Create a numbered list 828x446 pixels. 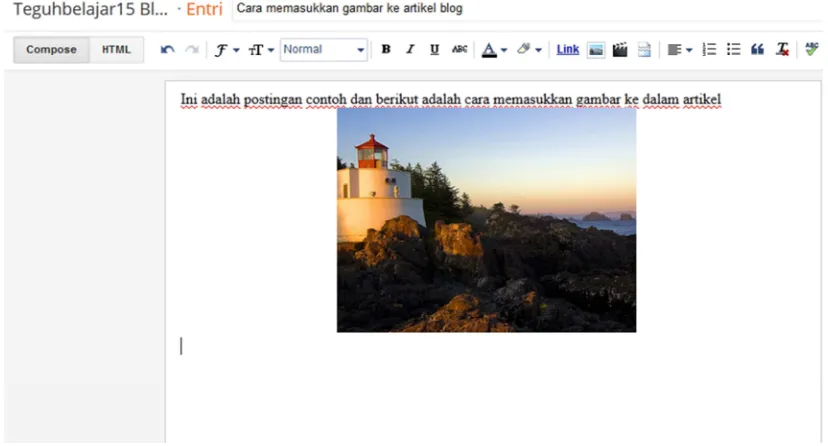pyautogui.click(x=709, y=50)
